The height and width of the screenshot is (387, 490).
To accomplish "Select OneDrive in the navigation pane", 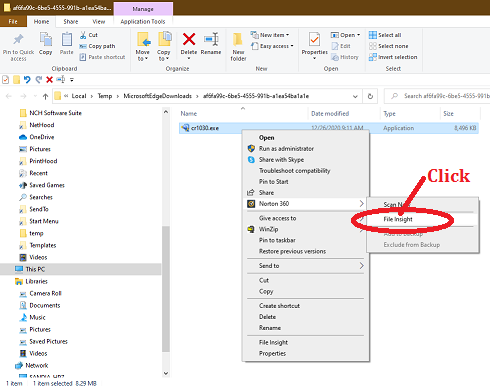I will 41,137.
